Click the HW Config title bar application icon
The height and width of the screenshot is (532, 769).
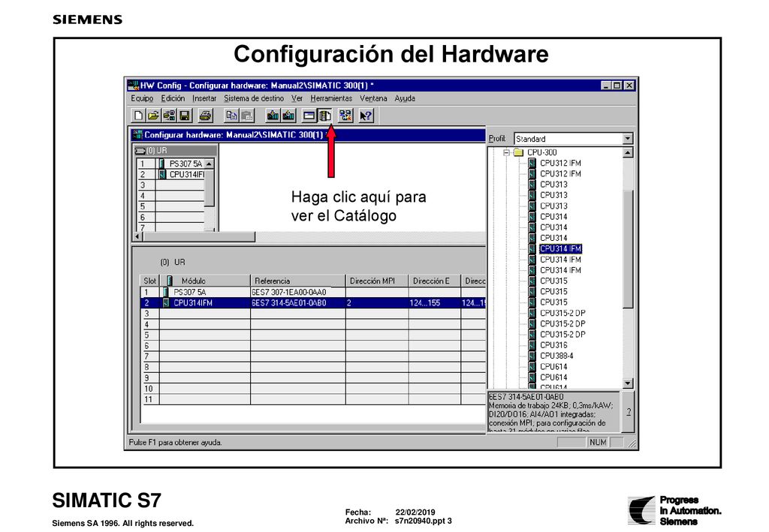(133, 86)
